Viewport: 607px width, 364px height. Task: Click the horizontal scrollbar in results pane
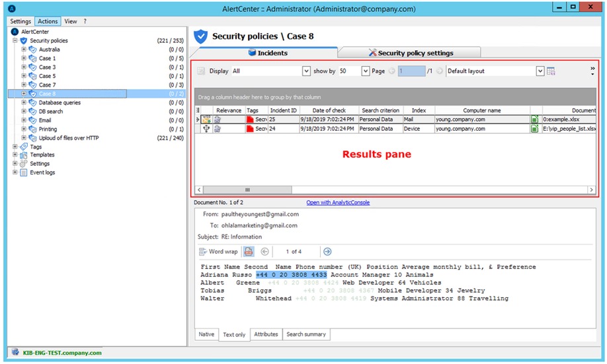point(248,190)
